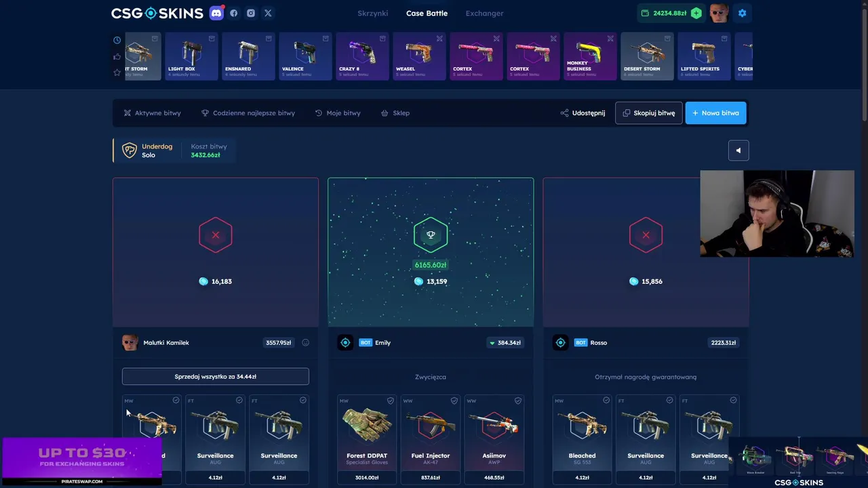The image size is (868, 488).
Task: Open the Monkey Business drop thumbnail
Action: [x=590, y=57]
